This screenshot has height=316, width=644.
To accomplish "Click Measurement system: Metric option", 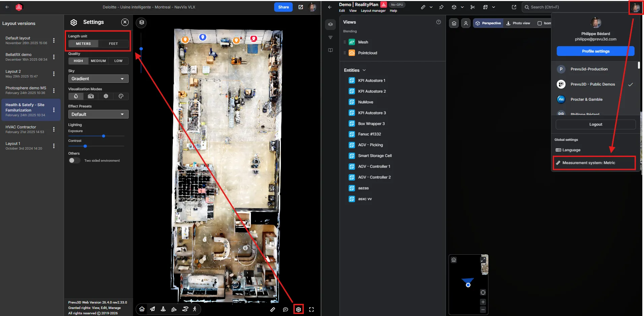I will pyautogui.click(x=594, y=163).
